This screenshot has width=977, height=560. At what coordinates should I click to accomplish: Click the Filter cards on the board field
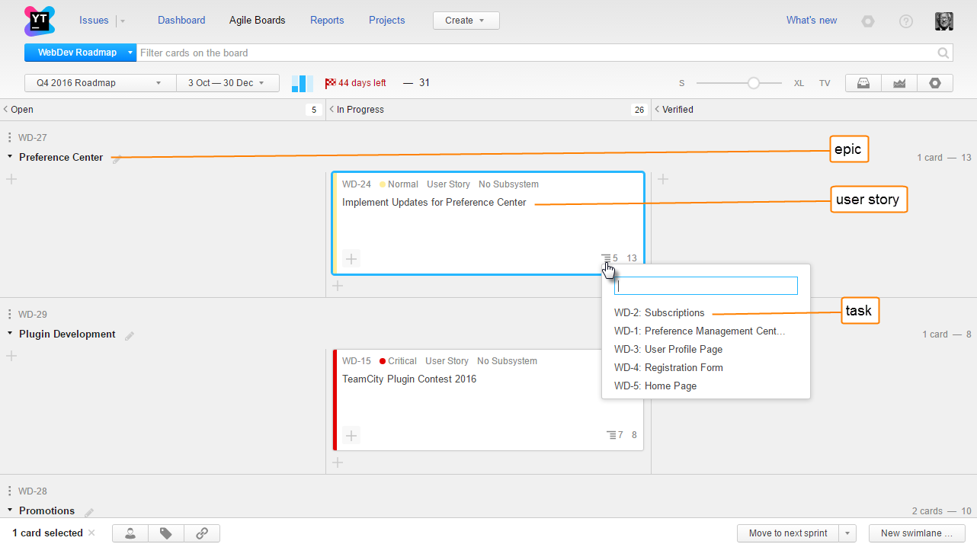click(533, 53)
